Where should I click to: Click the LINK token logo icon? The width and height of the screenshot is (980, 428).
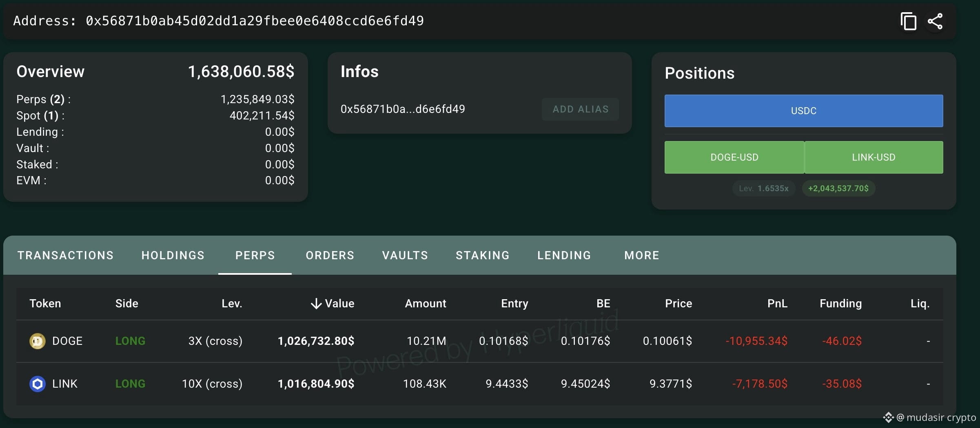[x=37, y=384]
